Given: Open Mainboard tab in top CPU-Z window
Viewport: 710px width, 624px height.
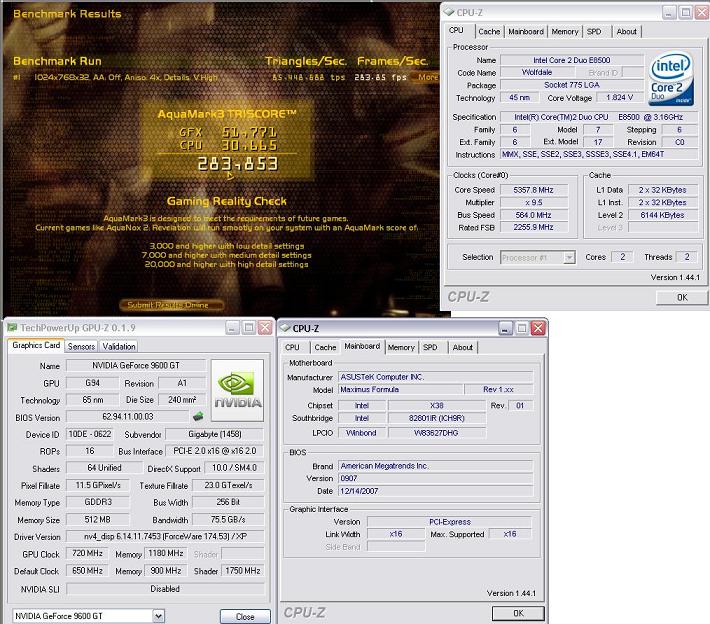Looking at the screenshot, I should (526, 32).
